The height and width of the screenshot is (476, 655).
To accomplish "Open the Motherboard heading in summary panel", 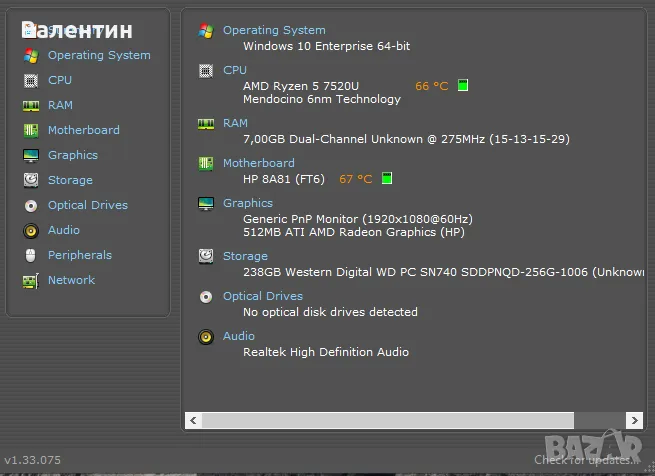I will pos(258,163).
